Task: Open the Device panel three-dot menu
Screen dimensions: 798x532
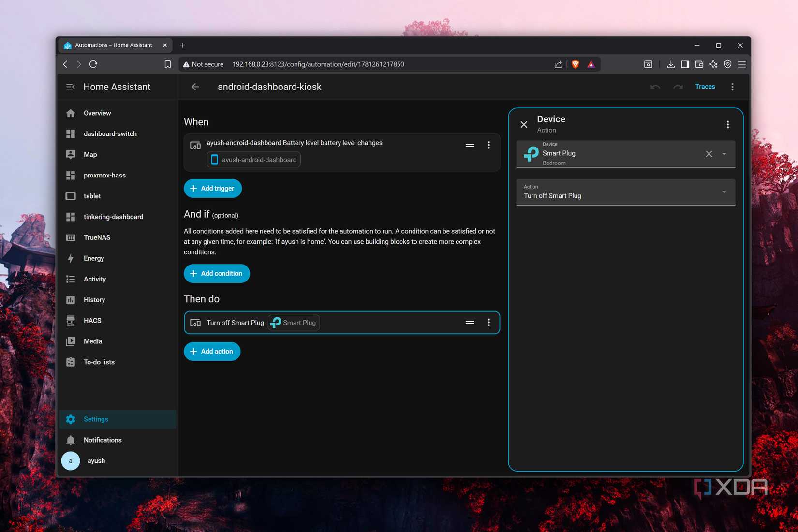Action: click(728, 125)
